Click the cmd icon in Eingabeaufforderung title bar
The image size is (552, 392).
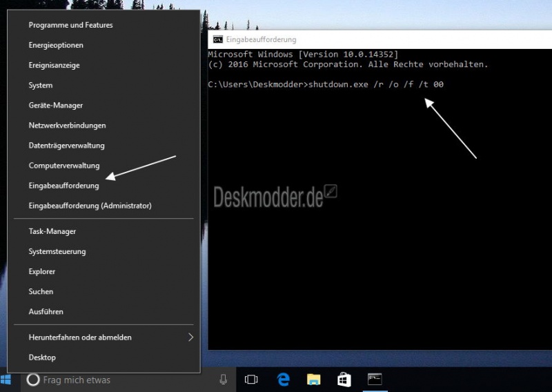coord(218,39)
